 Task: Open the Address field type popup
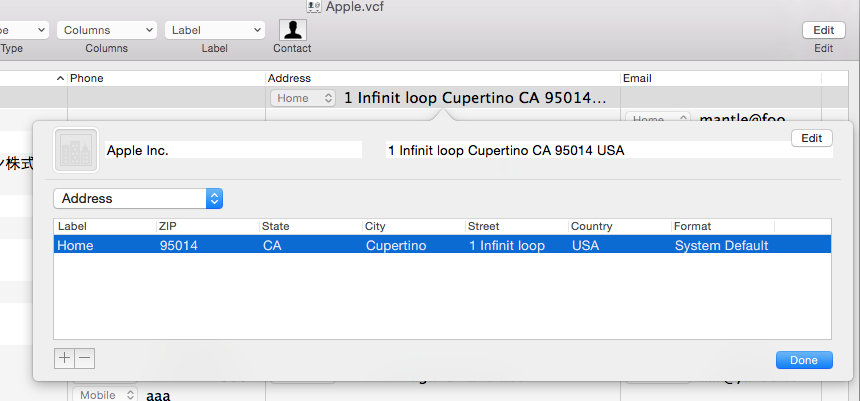tap(138, 199)
